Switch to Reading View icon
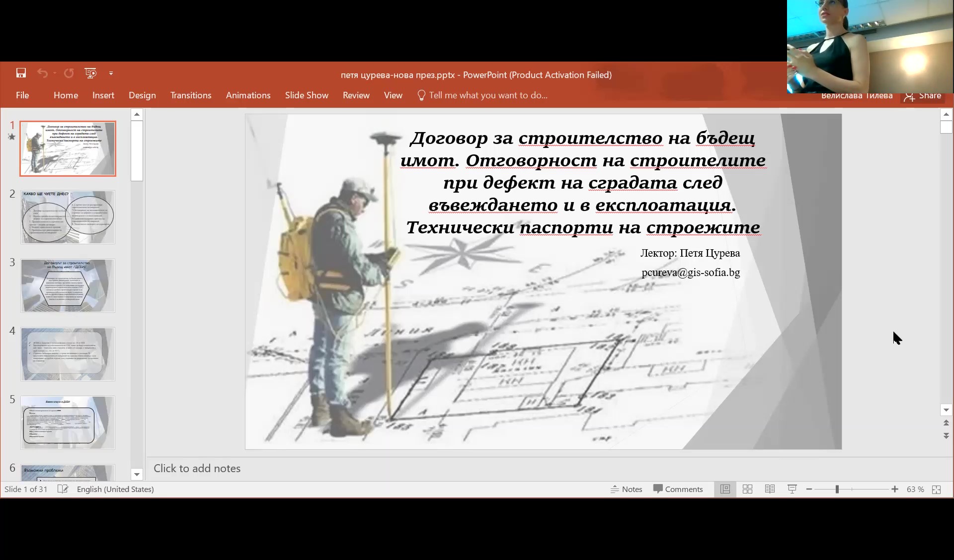The height and width of the screenshot is (560, 954). [770, 490]
